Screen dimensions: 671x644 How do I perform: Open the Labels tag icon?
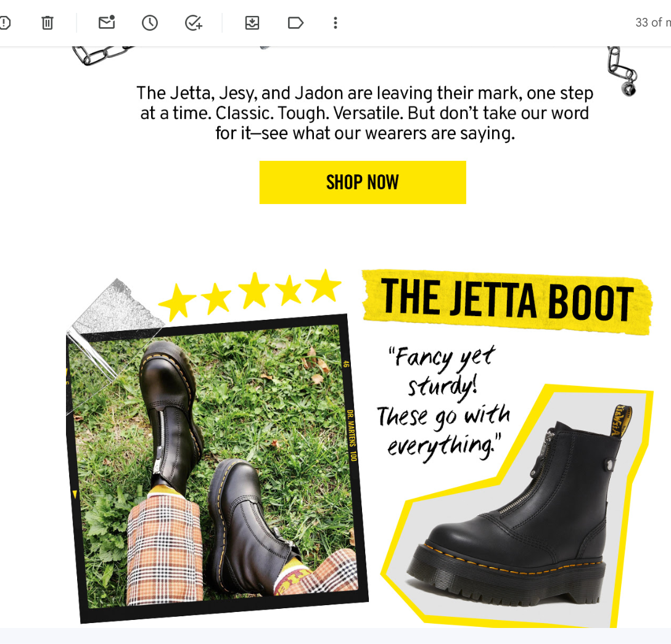point(295,23)
